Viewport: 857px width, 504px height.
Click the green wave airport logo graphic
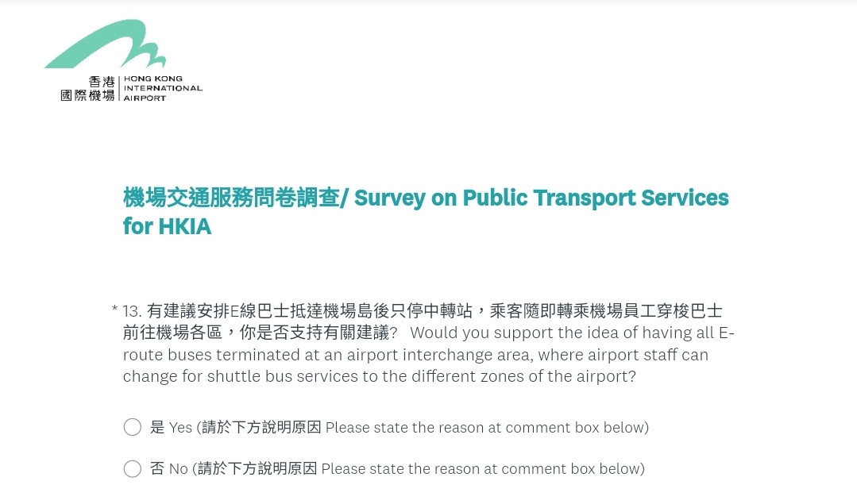pyautogui.click(x=105, y=44)
